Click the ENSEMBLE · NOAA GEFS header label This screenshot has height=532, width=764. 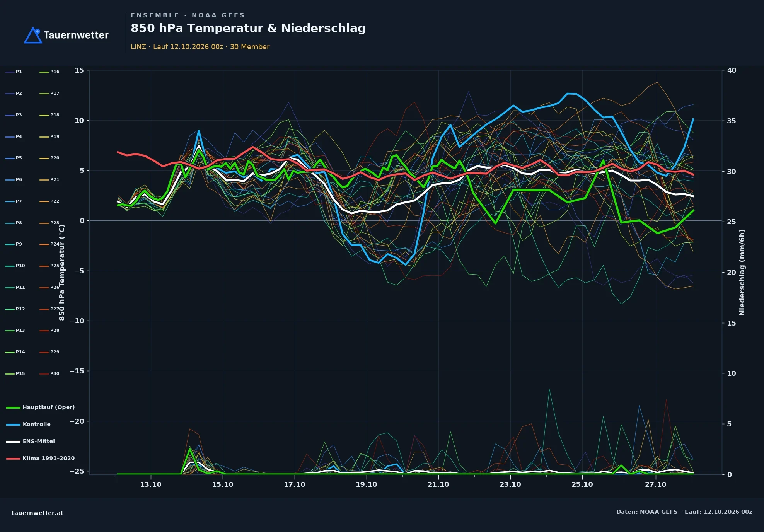tap(188, 15)
